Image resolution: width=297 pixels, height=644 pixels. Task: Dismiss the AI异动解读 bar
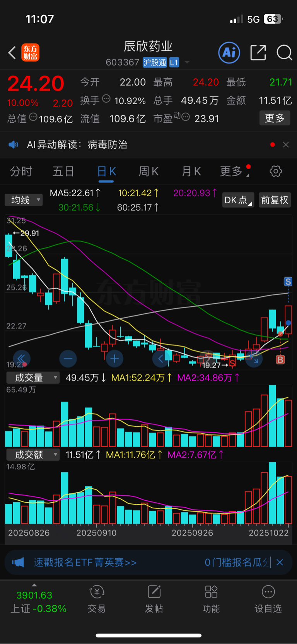pyautogui.click(x=286, y=145)
